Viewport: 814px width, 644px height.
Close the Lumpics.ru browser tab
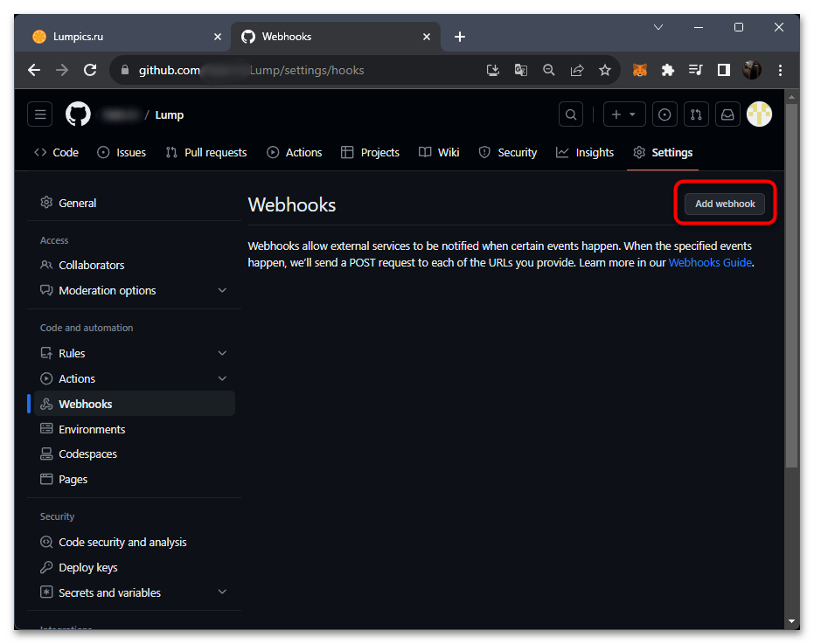pos(218,37)
